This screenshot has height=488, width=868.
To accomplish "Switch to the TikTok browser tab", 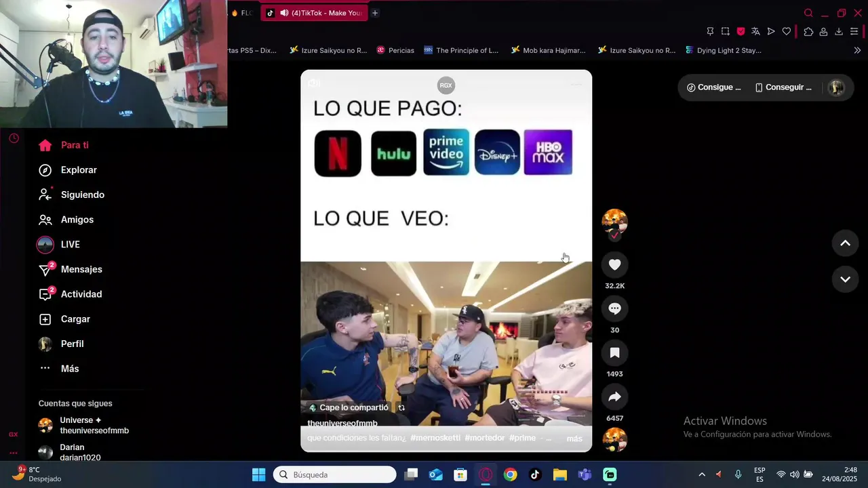I will pos(314,13).
